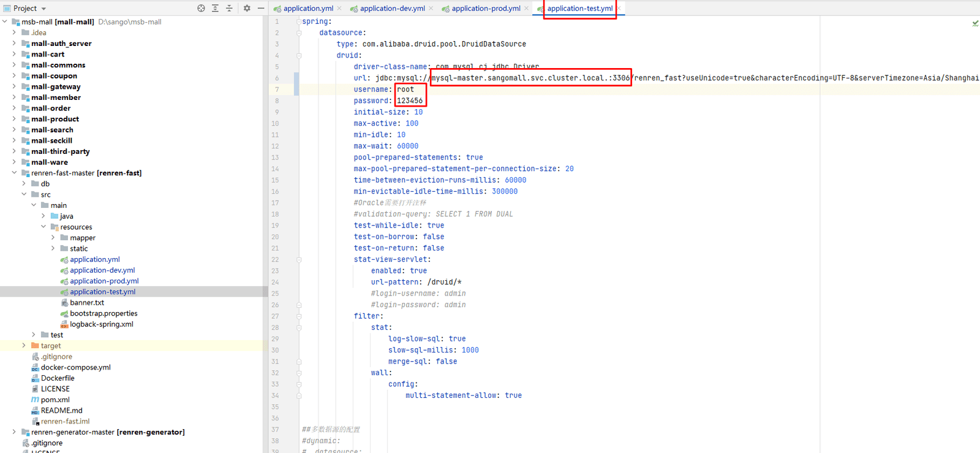Select mall-cart in the project tree
Viewport: 980px width, 453px height.
[x=48, y=54]
